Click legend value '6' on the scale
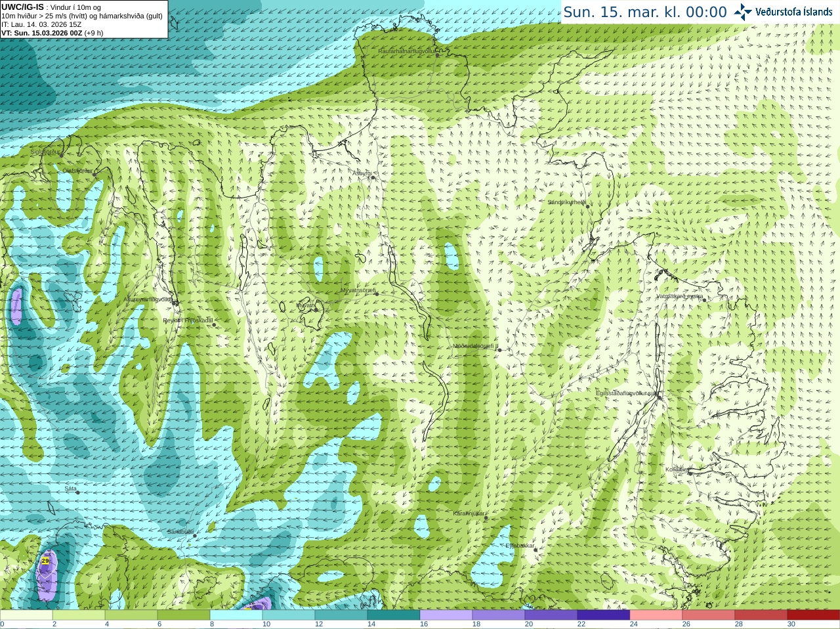The width and height of the screenshot is (840, 629). 159,624
